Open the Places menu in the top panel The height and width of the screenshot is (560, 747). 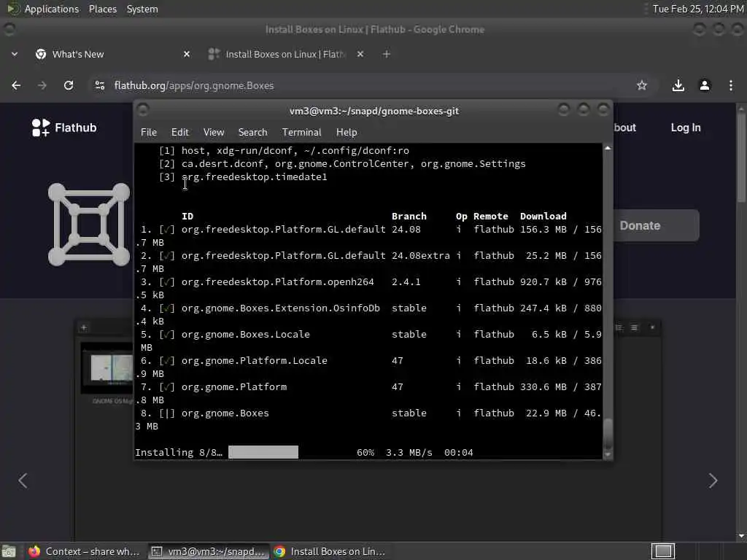coord(102,9)
